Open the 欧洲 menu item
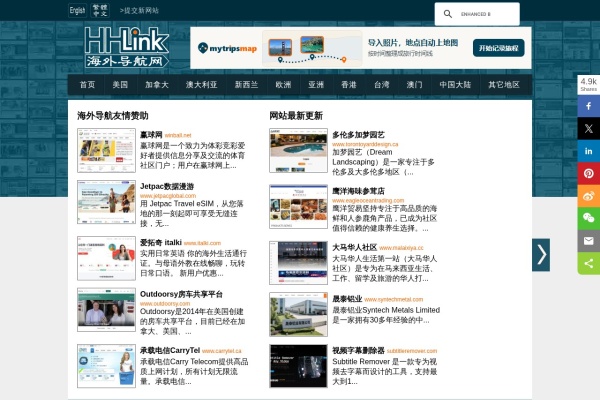Screen dimensions: 600x400 (283, 85)
